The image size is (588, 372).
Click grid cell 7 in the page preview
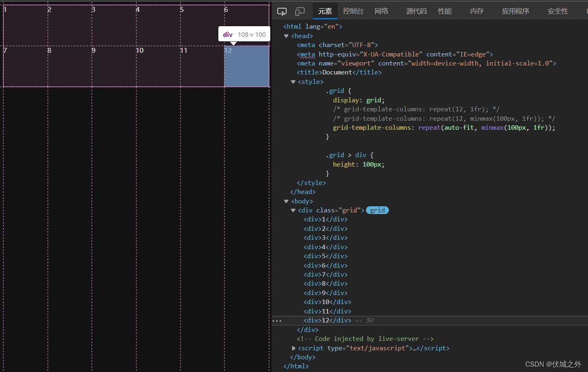click(25, 66)
